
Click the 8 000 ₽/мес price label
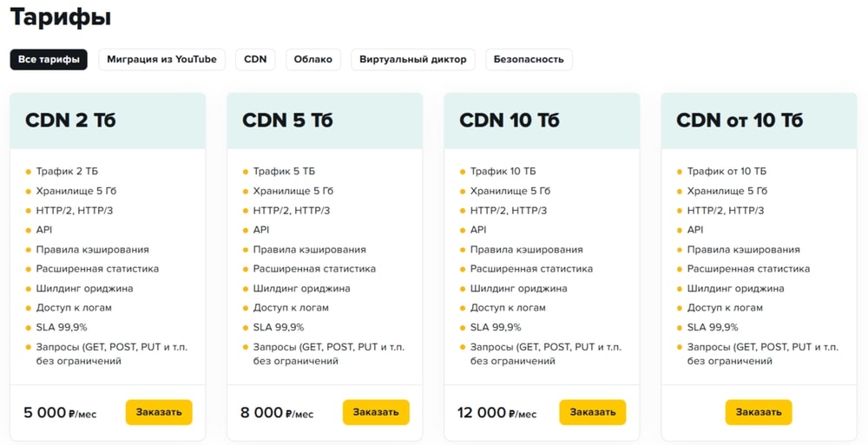tap(277, 413)
